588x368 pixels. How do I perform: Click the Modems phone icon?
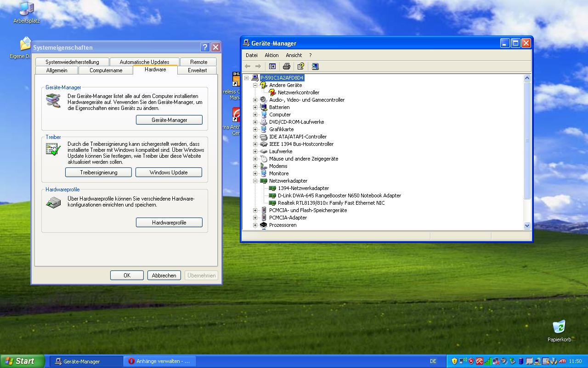point(264,166)
